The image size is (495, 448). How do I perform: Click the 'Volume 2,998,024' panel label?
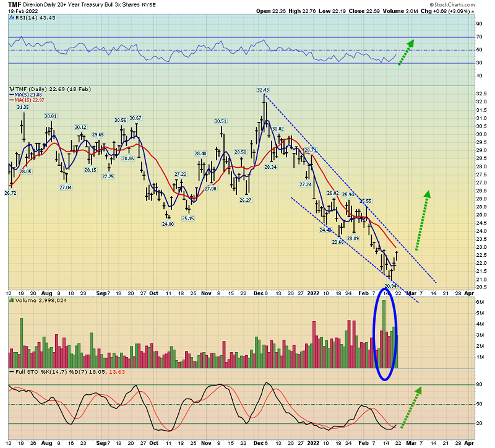pos(41,301)
